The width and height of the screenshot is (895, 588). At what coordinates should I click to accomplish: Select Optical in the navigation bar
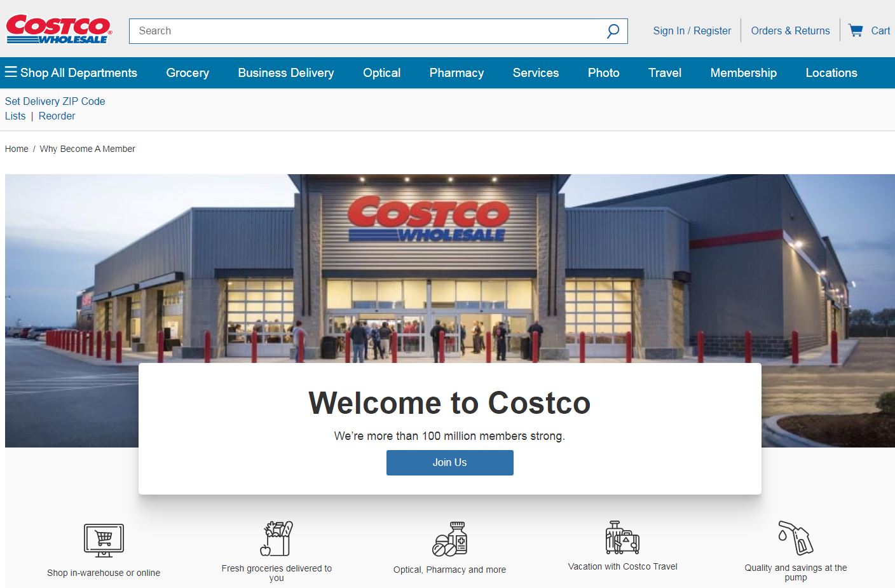[x=381, y=72]
